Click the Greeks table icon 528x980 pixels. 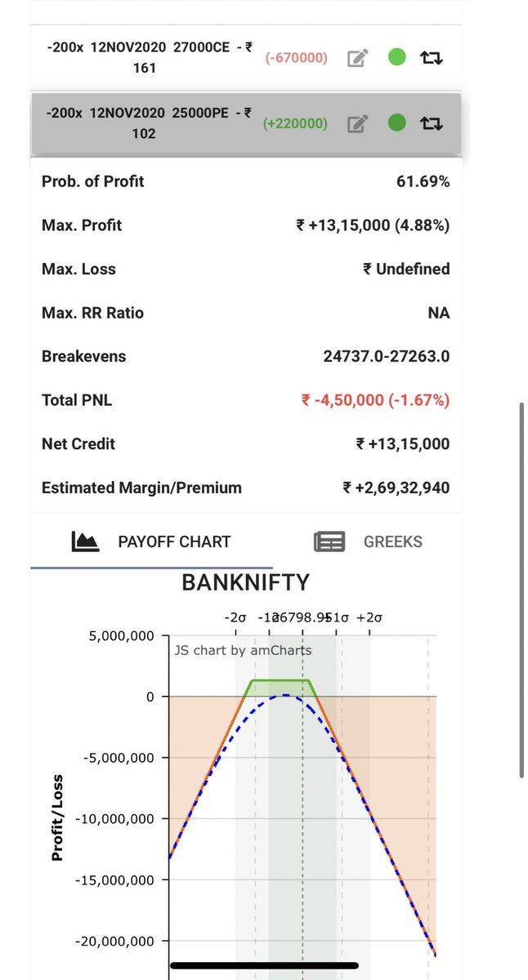coord(329,541)
